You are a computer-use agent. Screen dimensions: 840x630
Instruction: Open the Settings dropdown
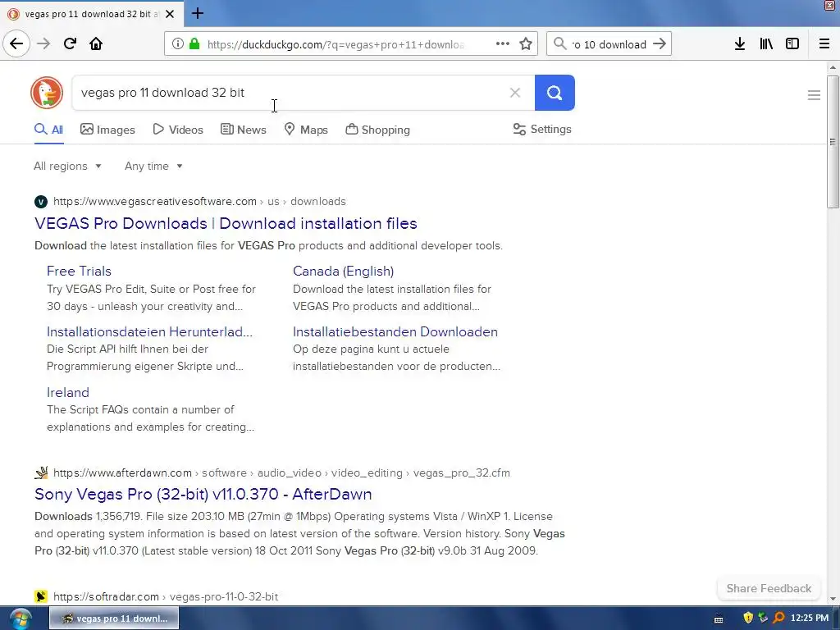pos(542,129)
